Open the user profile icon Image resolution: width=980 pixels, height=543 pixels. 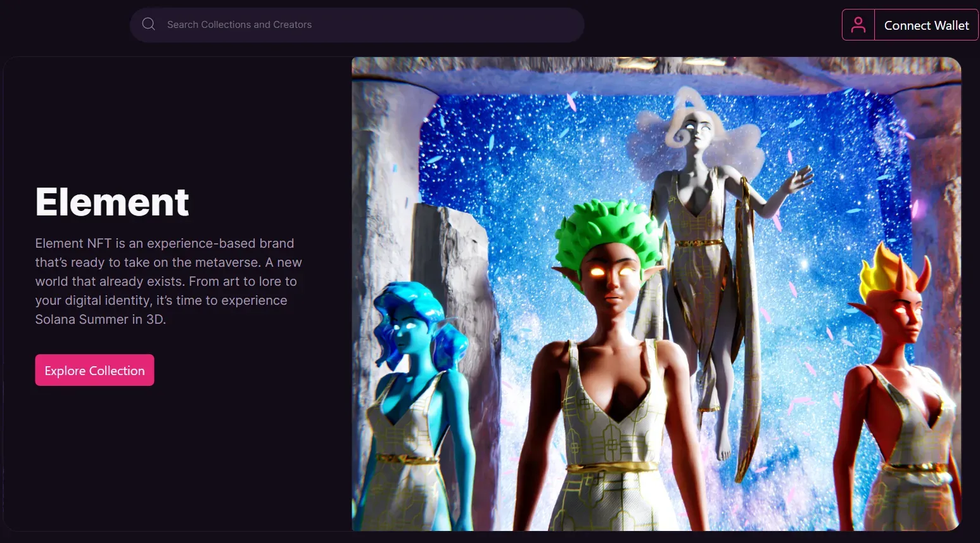coord(858,25)
